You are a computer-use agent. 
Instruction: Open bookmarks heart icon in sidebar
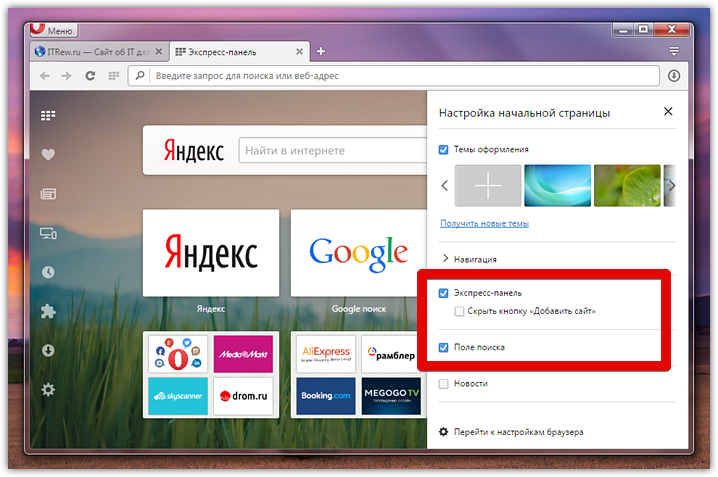pyautogui.click(x=48, y=155)
